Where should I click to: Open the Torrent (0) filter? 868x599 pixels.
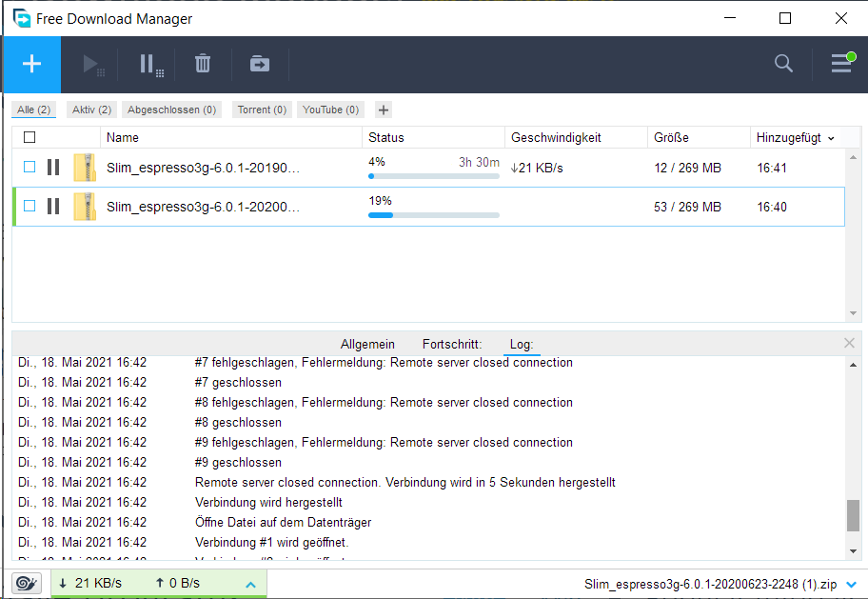coord(262,110)
